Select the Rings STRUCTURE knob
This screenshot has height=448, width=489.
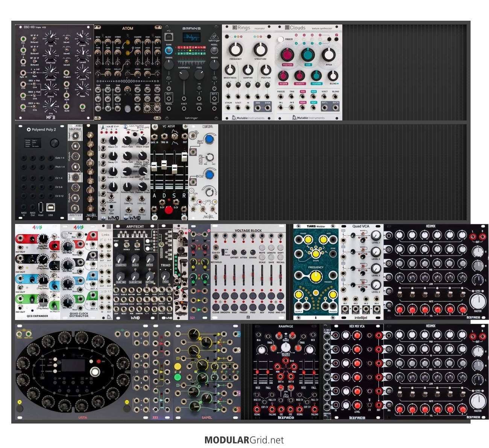point(260,49)
